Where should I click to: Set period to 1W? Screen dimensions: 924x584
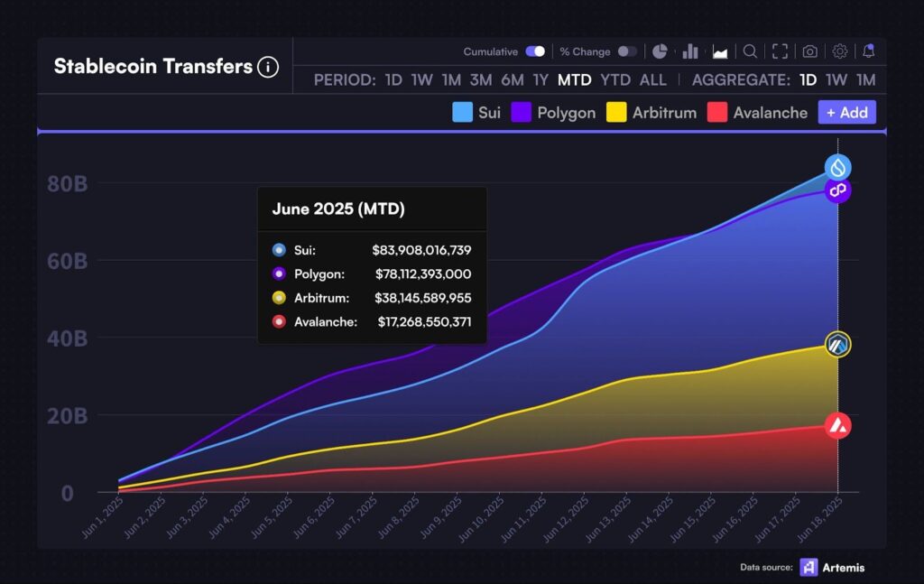pos(422,79)
